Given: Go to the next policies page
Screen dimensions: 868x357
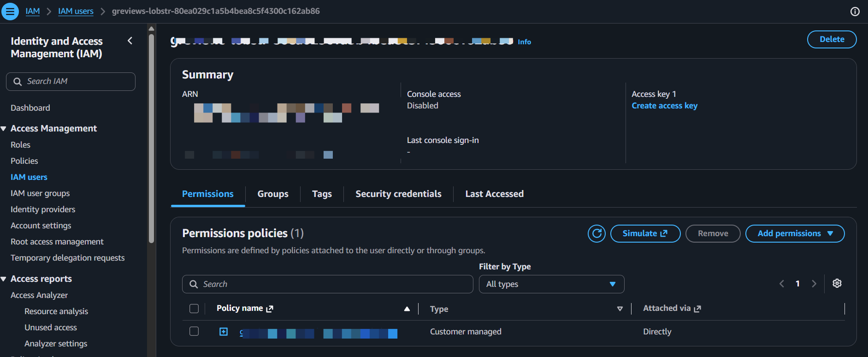Looking at the screenshot, I should pyautogui.click(x=814, y=284).
